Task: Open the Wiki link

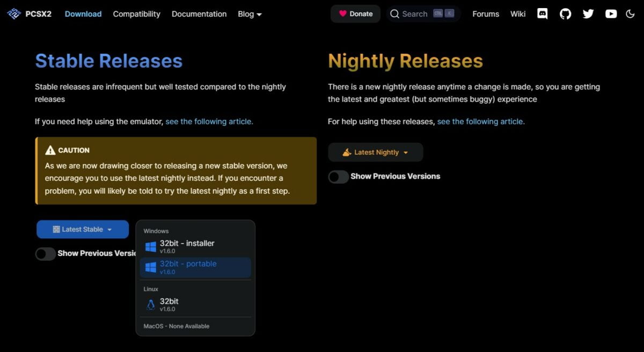Action: click(x=518, y=14)
